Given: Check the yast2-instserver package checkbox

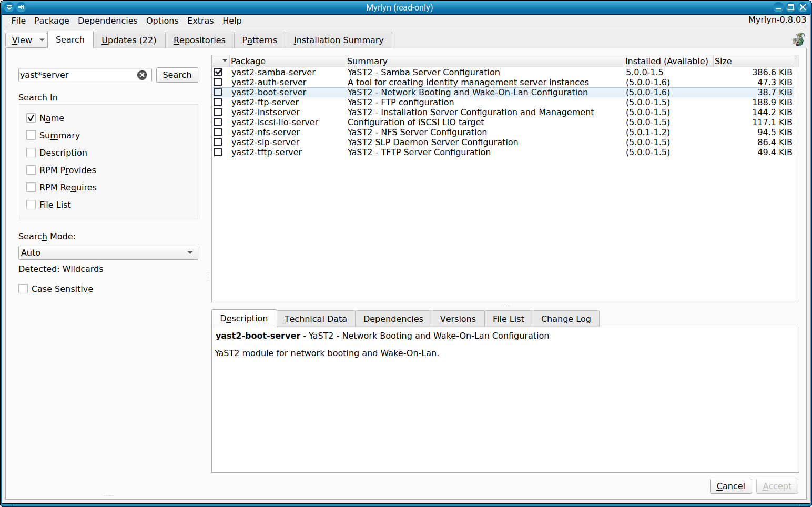Looking at the screenshot, I should coord(218,112).
